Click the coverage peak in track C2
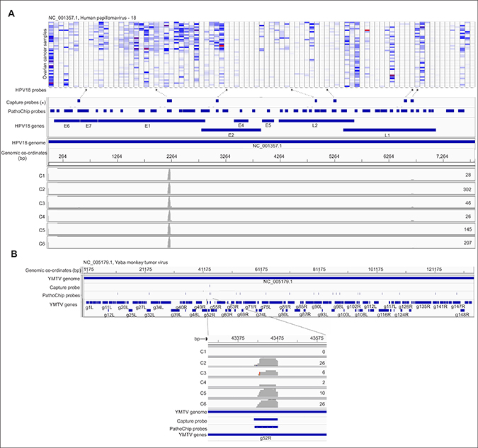This screenshot has width=478, height=448. pos(169,190)
